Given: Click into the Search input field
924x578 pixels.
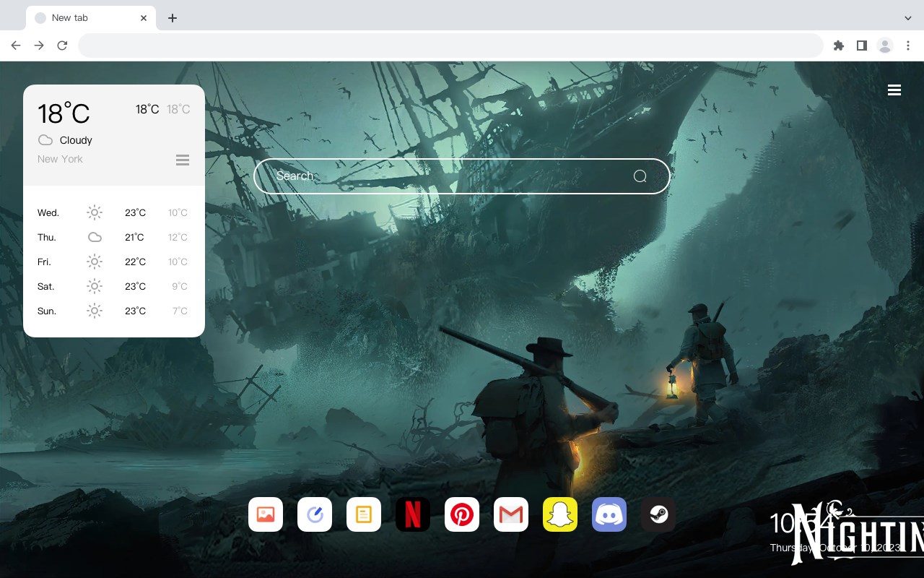Looking at the screenshot, I should (462, 176).
